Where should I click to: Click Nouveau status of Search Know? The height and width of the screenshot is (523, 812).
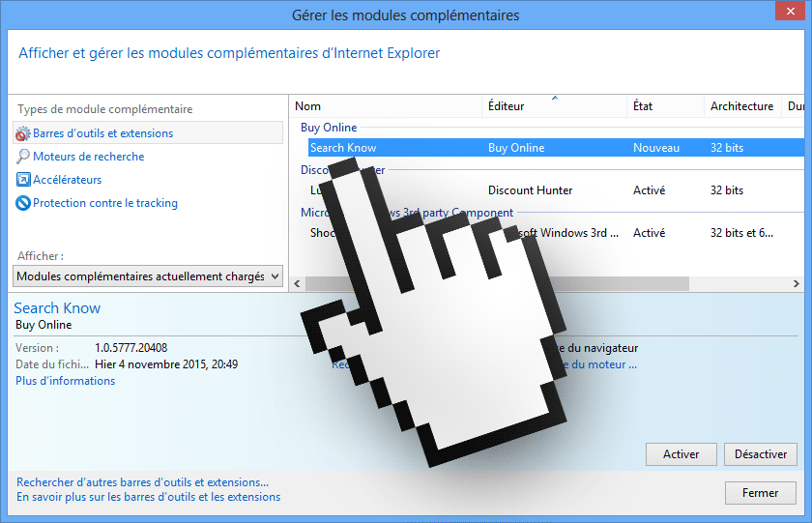656,148
